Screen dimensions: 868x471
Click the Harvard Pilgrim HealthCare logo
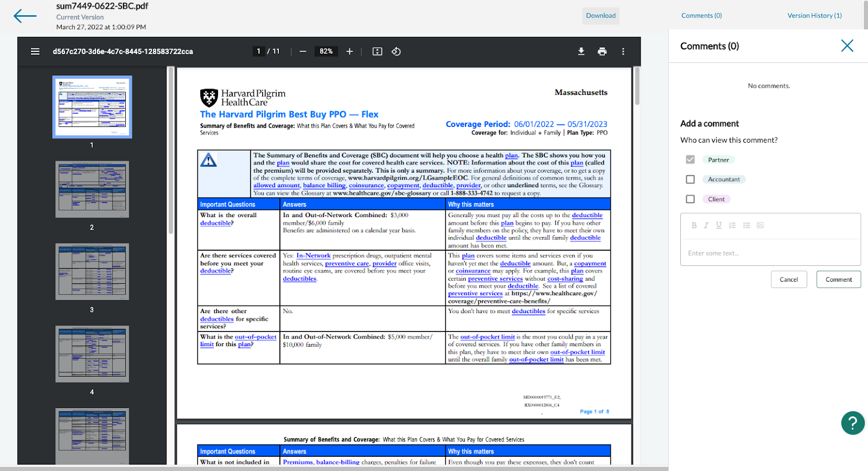pos(242,98)
